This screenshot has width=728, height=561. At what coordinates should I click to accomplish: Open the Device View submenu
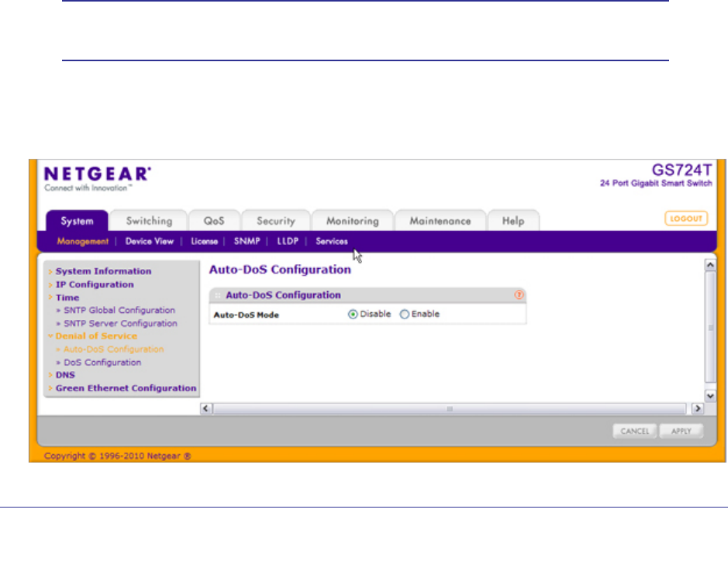[x=149, y=241]
